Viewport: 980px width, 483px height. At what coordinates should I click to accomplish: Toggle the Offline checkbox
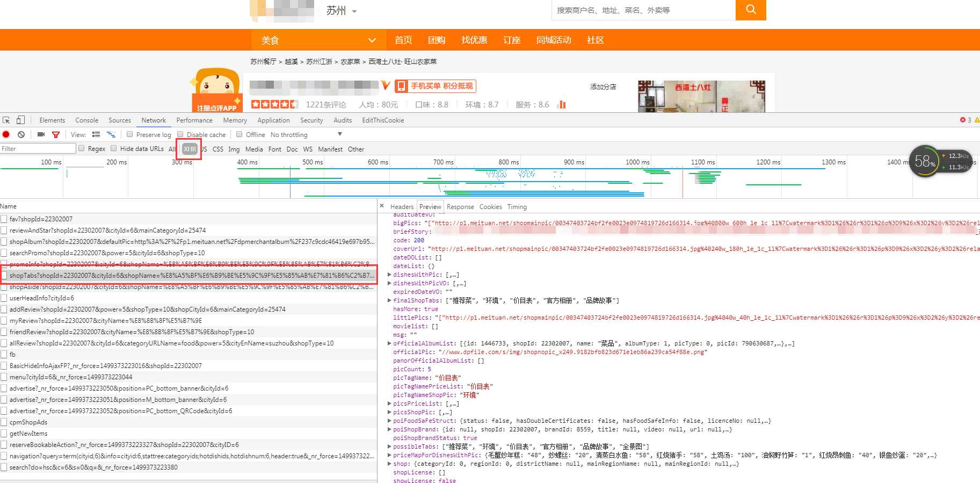click(239, 134)
